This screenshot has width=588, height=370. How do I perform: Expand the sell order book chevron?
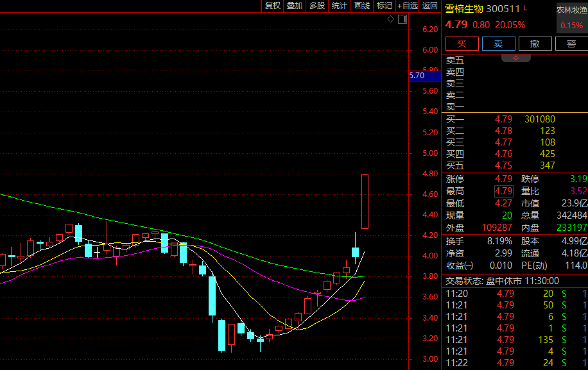pos(515,58)
